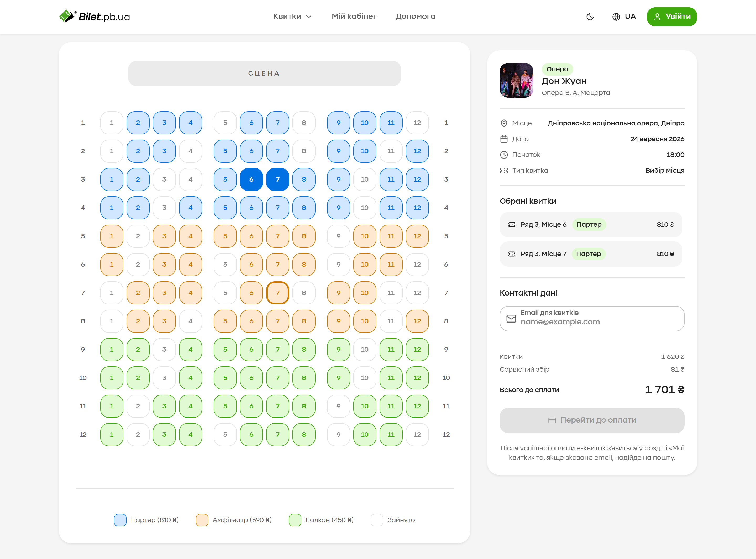Click the envelope icon in email field
756x559 pixels.
coord(511,318)
